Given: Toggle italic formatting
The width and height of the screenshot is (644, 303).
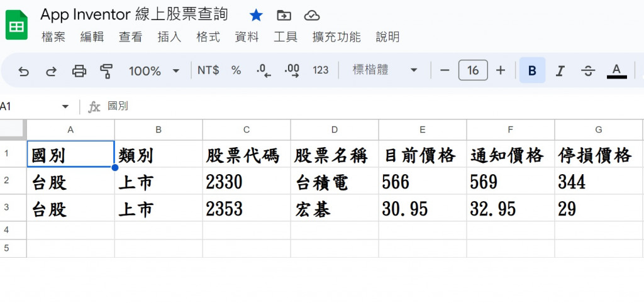Looking at the screenshot, I should [559, 71].
